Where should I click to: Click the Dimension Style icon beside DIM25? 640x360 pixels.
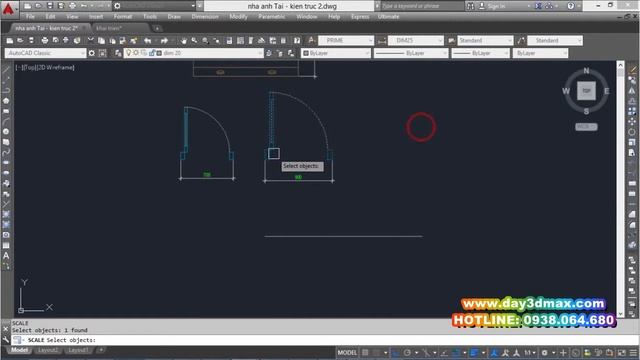[x=382, y=40]
